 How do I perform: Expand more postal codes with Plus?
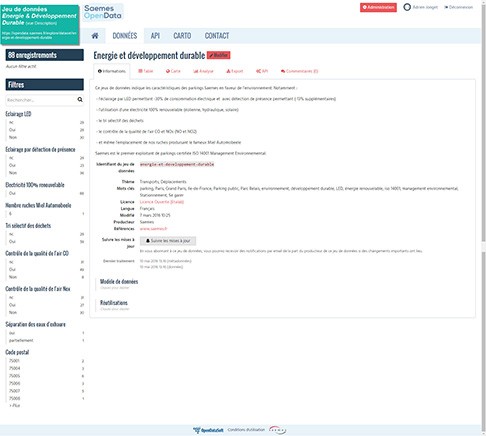pos(15,406)
